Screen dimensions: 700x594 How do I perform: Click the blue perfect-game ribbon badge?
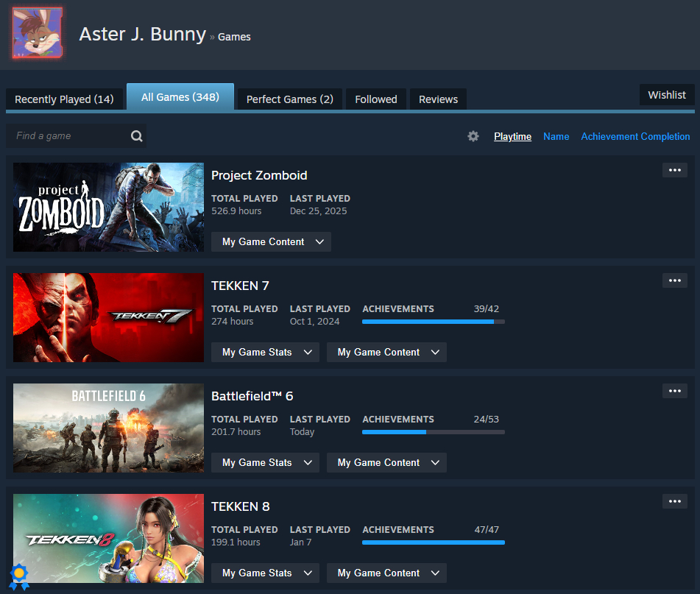tap(19, 576)
